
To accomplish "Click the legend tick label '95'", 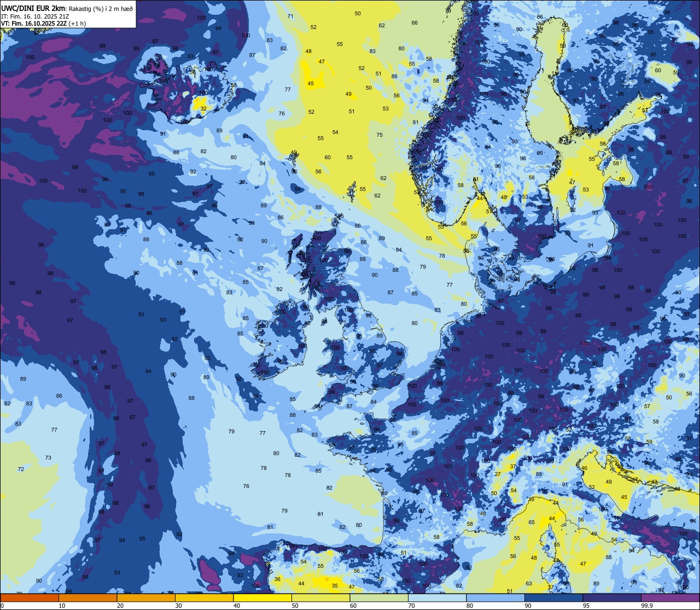I will [x=586, y=606].
